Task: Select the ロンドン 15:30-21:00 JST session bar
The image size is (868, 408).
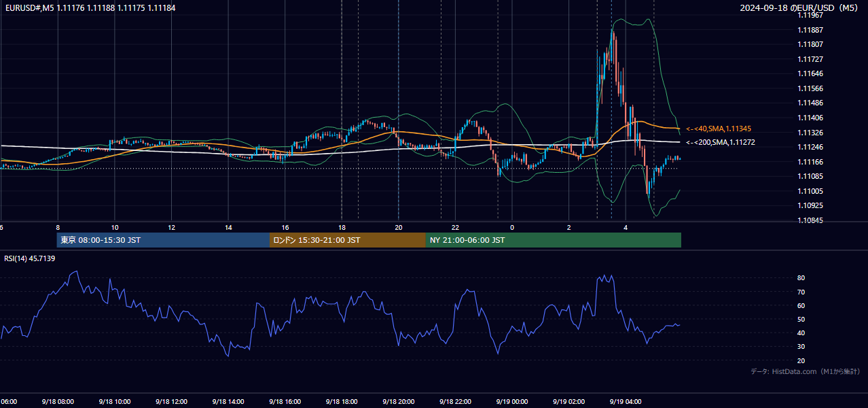Action: coord(348,240)
